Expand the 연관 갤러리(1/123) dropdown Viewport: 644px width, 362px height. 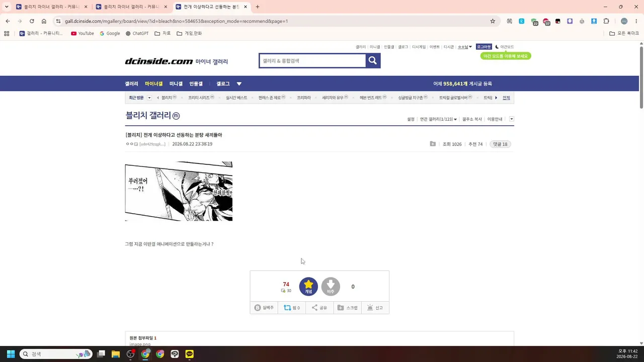(x=438, y=119)
